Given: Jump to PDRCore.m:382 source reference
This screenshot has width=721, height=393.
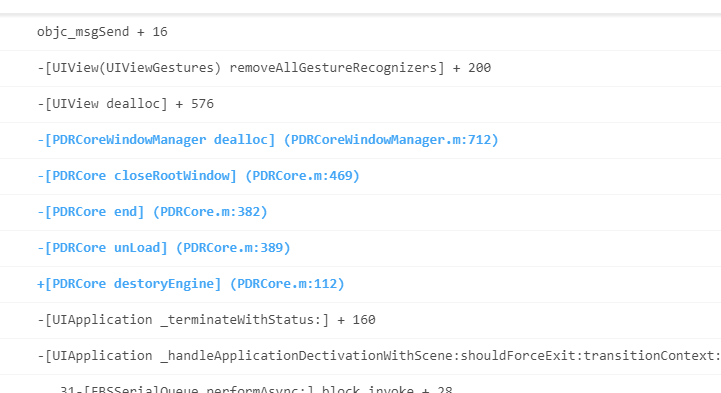Looking at the screenshot, I should pos(210,212).
